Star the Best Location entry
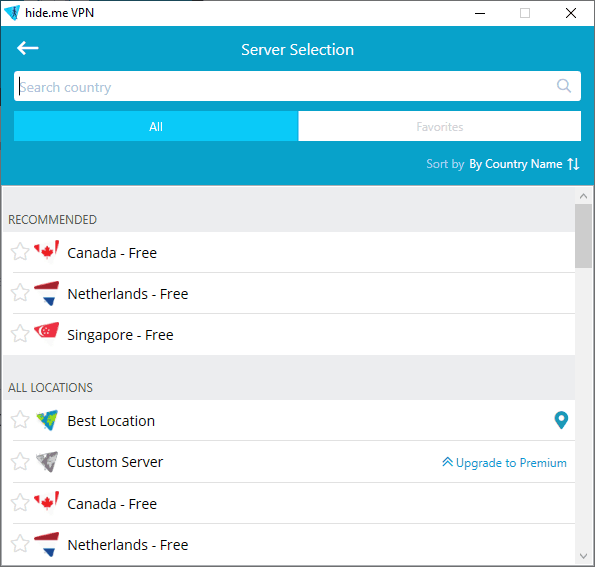595x567 pixels. (x=20, y=420)
